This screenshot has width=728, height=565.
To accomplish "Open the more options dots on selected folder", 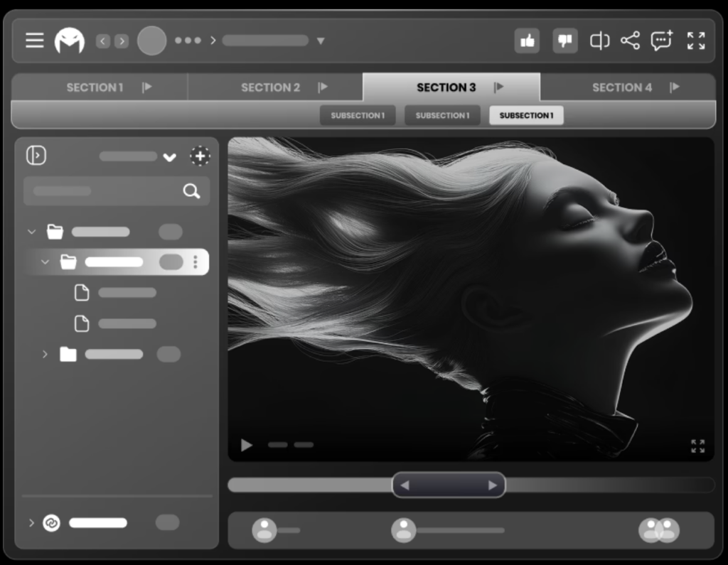I will (x=196, y=262).
